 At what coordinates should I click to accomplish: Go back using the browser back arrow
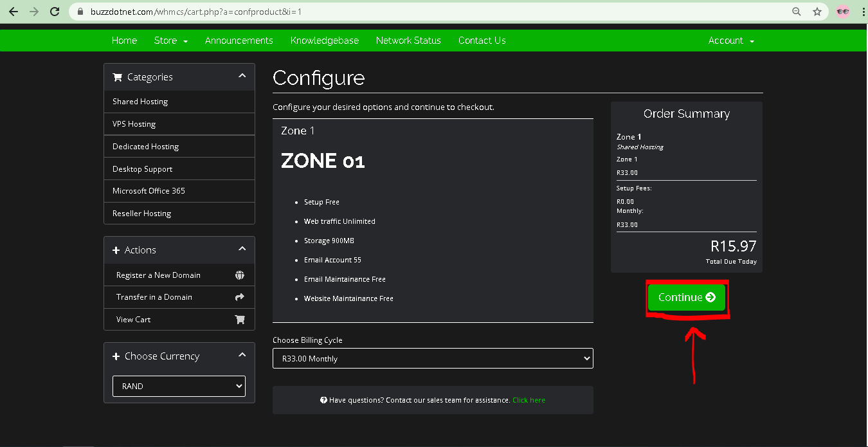pyautogui.click(x=14, y=12)
